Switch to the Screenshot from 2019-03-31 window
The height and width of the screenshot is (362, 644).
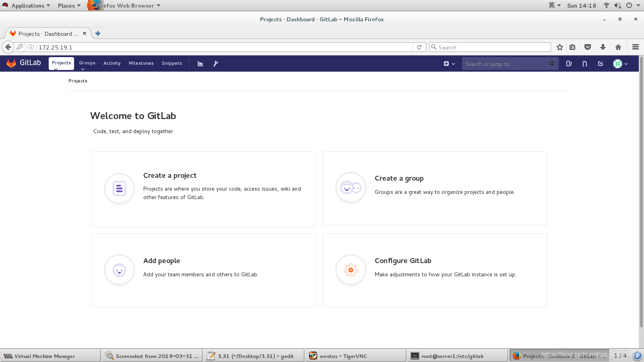click(x=152, y=356)
